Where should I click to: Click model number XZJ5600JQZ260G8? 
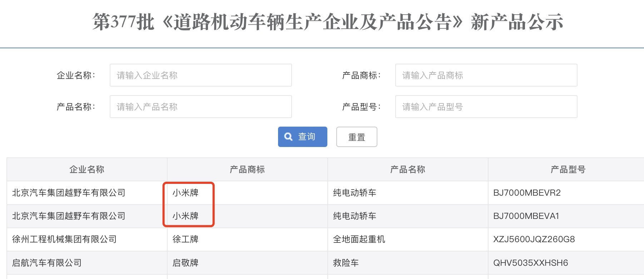click(x=534, y=239)
